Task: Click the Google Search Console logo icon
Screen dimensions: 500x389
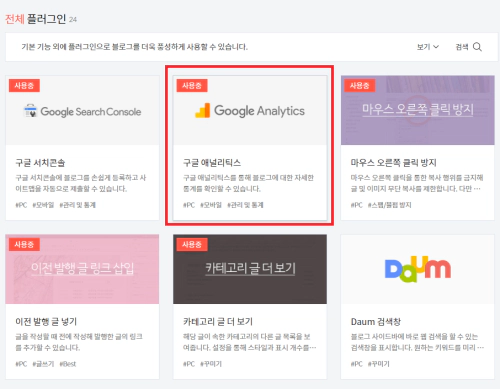Action: pos(30,111)
